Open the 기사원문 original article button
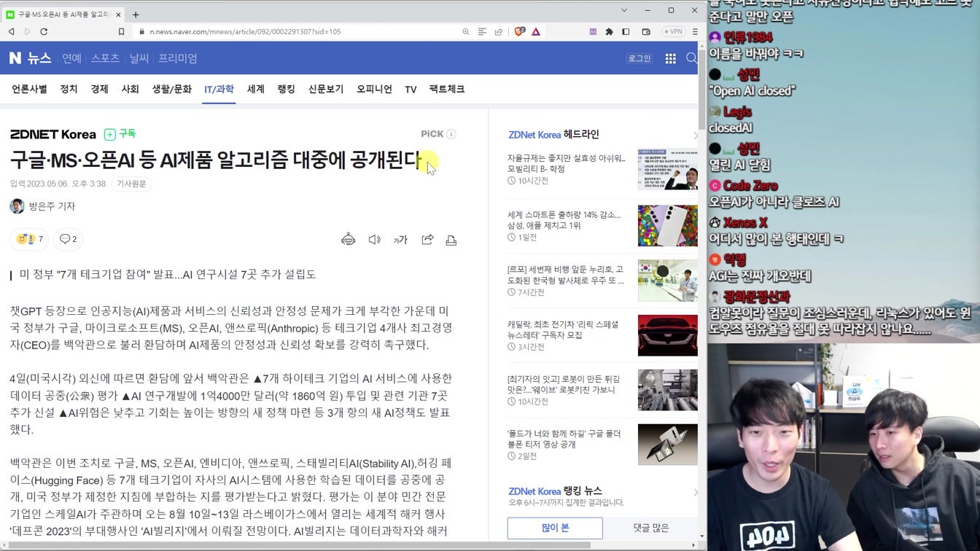The height and width of the screenshot is (551, 980). click(x=131, y=184)
